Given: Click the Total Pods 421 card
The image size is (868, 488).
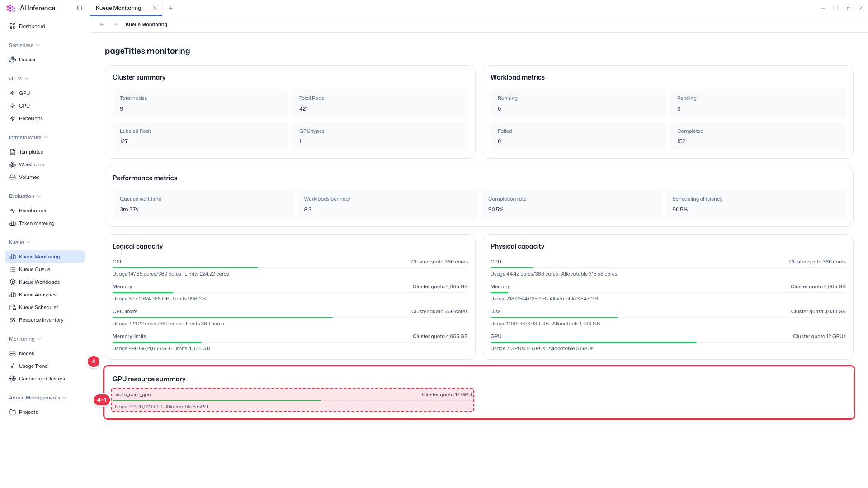Looking at the screenshot, I should (x=380, y=103).
